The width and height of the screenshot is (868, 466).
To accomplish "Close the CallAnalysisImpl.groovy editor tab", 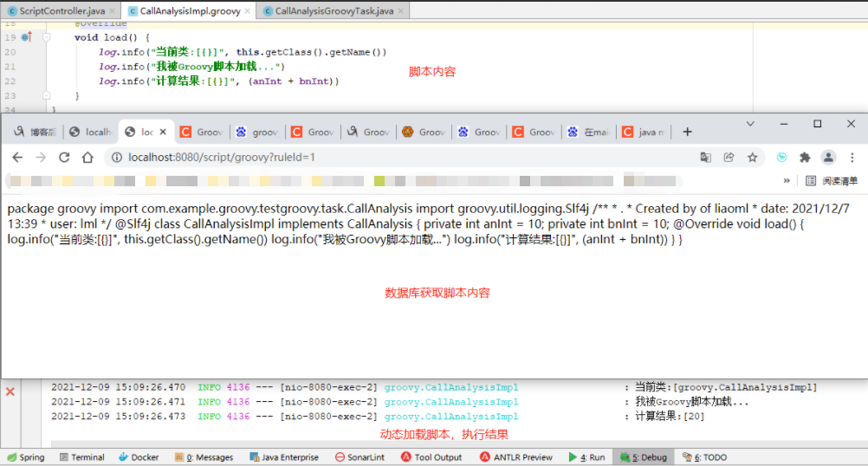I will 248,11.
